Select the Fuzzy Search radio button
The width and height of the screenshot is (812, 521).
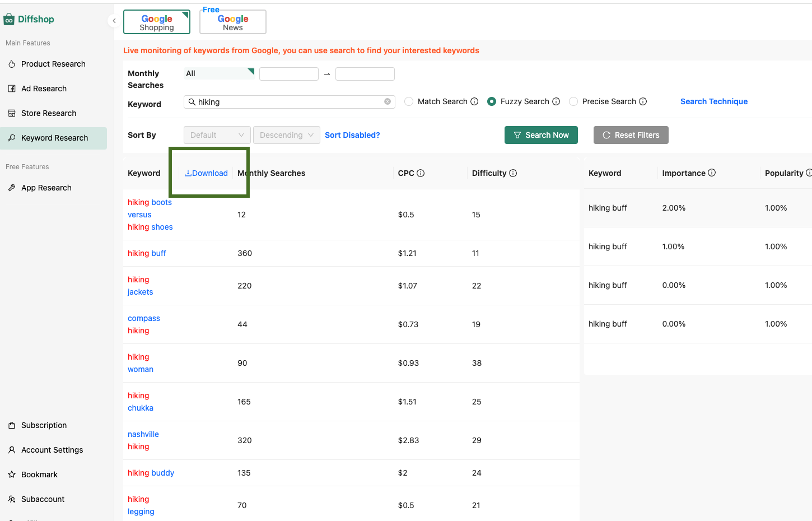492,101
